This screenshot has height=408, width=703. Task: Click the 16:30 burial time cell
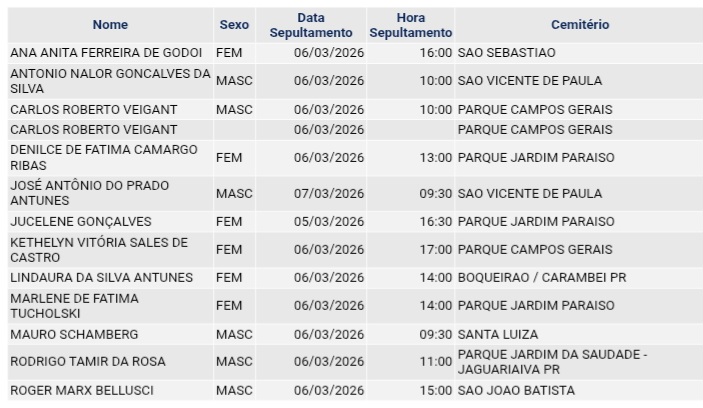(435, 222)
